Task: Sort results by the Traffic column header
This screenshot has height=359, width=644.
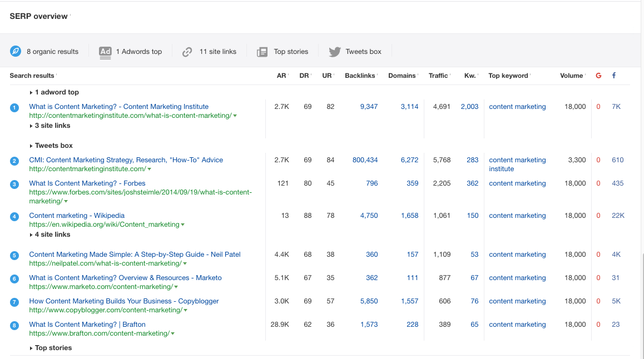Action: (x=439, y=76)
